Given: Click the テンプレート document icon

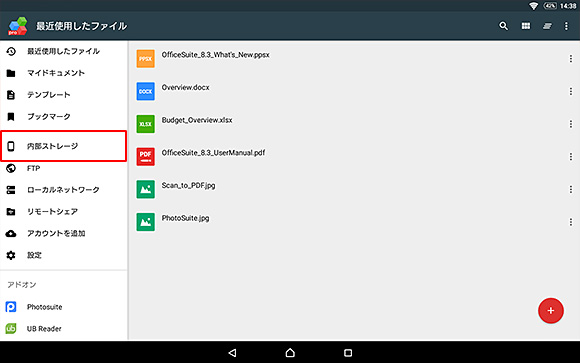Looking at the screenshot, I should pyautogui.click(x=11, y=95).
